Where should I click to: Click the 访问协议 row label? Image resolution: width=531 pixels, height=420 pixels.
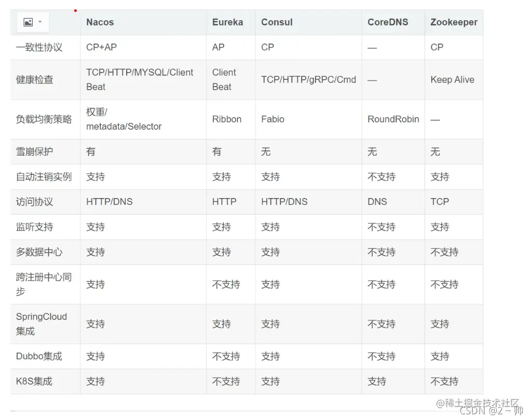click(35, 202)
